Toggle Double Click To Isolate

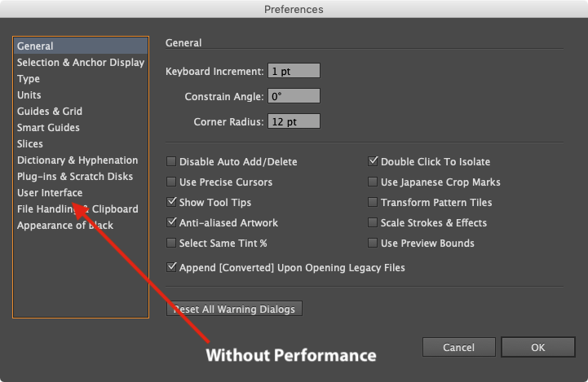point(374,162)
